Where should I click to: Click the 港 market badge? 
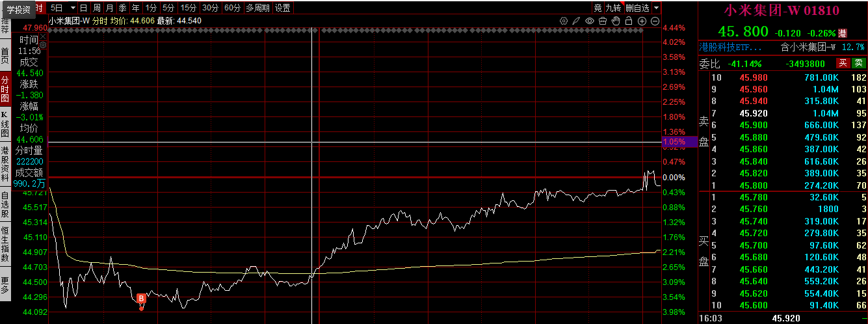tap(843, 33)
